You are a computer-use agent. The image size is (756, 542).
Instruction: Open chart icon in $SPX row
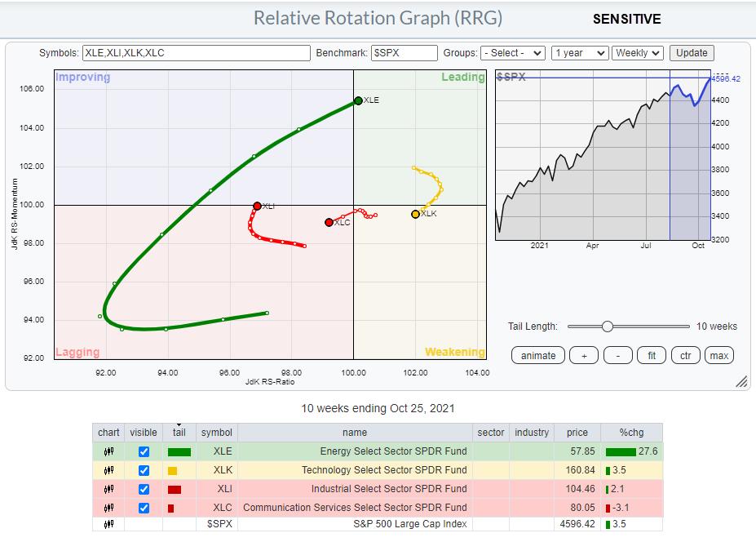(108, 525)
